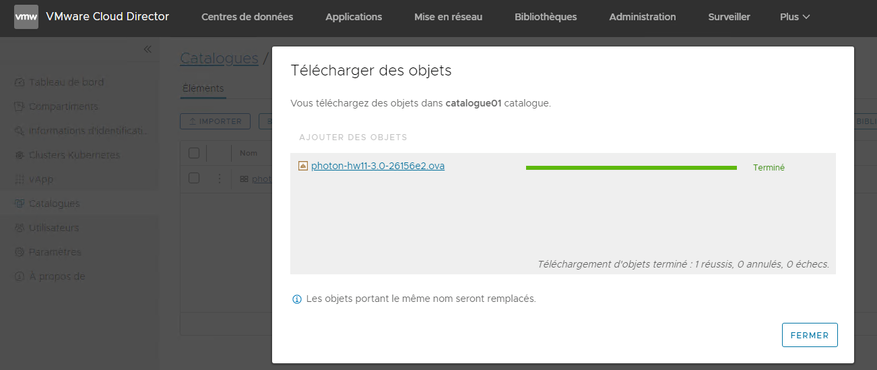Select Utilisateurs in sidebar

pyautogui.click(x=54, y=228)
